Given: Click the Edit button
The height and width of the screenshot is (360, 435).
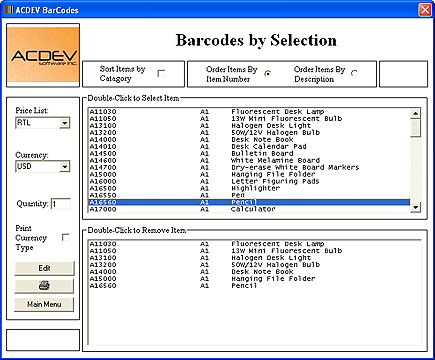Looking at the screenshot, I should click(44, 268).
